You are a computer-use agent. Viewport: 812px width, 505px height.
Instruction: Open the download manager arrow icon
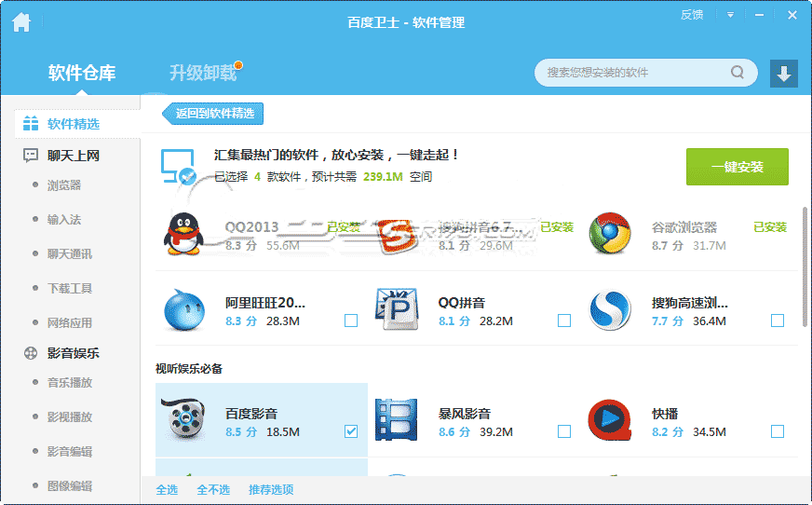click(783, 73)
